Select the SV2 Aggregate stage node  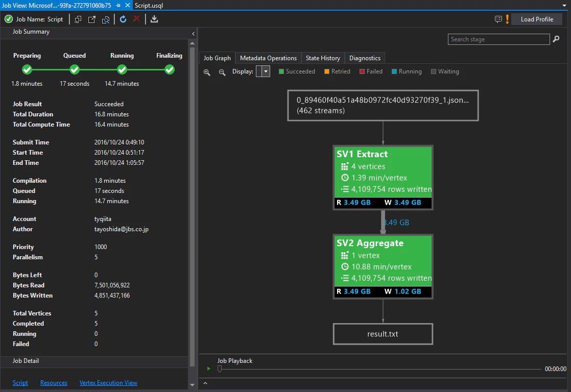383,267
